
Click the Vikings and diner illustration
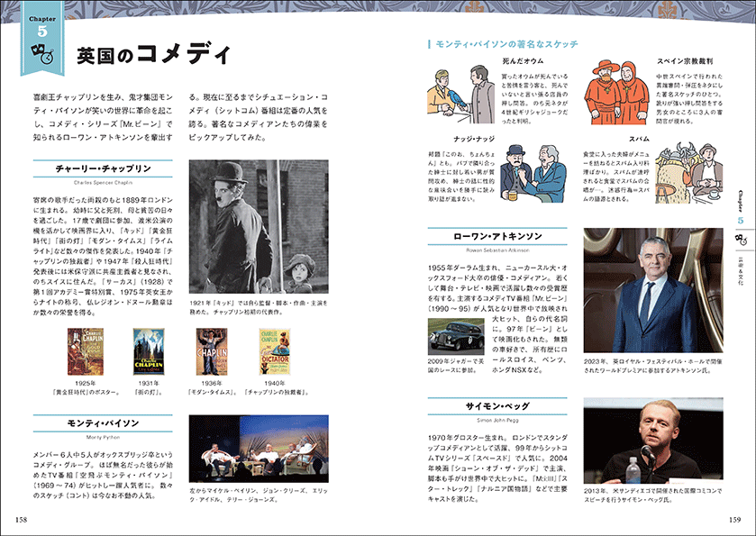tap(688, 173)
